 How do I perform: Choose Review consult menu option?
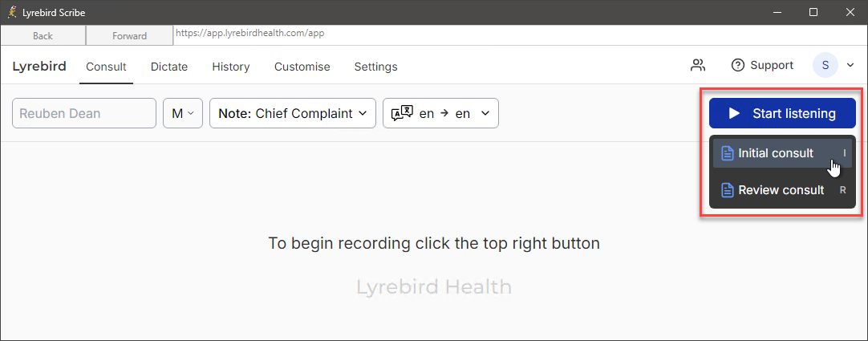[782, 190]
